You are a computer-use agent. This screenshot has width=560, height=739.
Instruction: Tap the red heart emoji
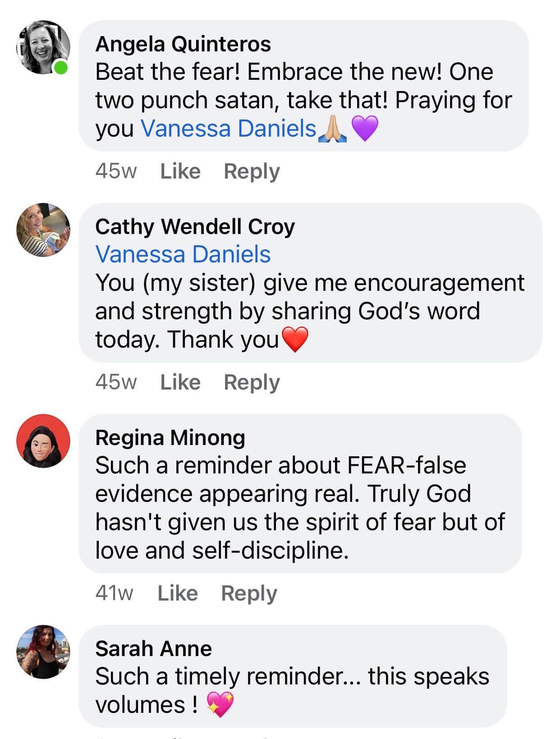coord(295,340)
